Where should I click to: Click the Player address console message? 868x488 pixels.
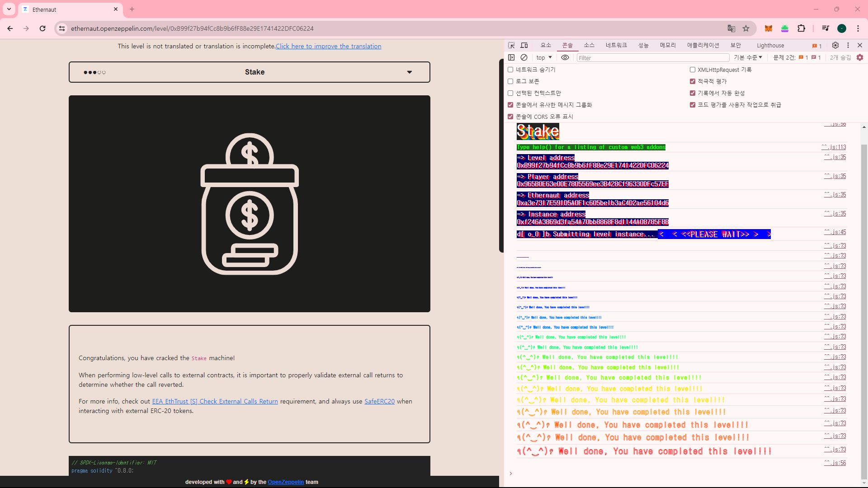pos(593,180)
